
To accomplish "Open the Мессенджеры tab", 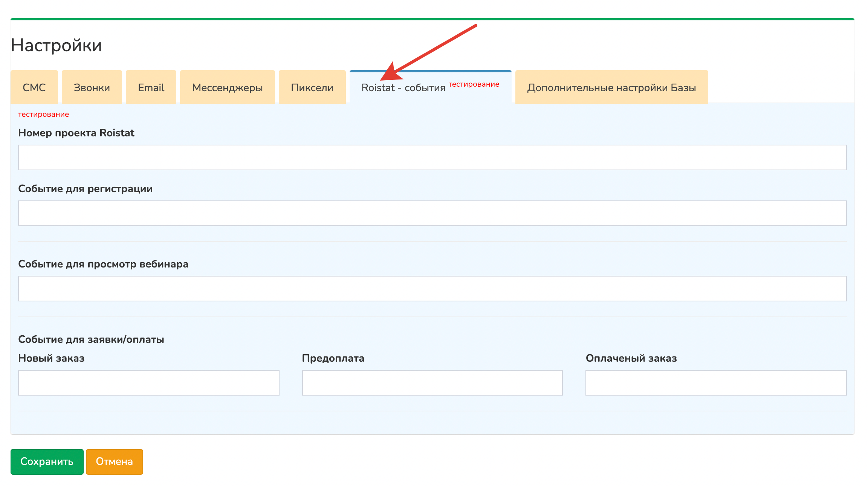I will pos(228,87).
